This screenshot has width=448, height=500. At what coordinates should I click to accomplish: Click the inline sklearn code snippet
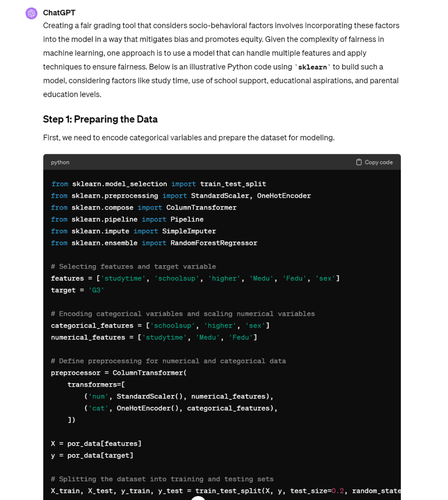312,67
